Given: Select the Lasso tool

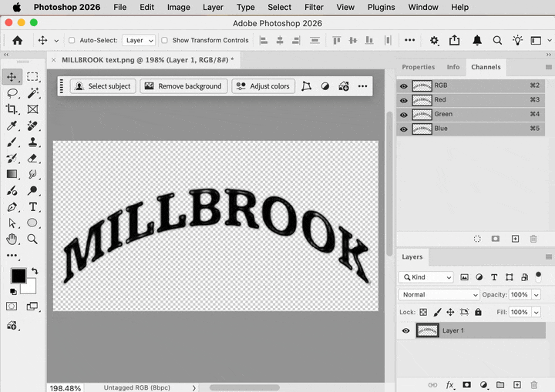Looking at the screenshot, I should pos(12,93).
